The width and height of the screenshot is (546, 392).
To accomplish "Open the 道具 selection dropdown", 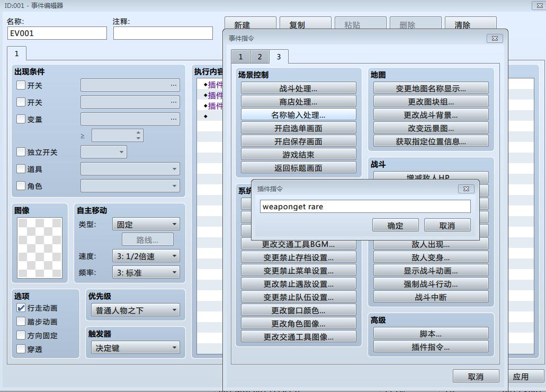I will [x=130, y=169].
